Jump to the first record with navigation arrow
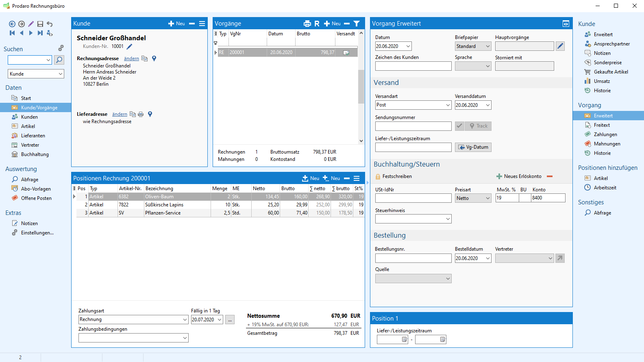 pos(12,33)
